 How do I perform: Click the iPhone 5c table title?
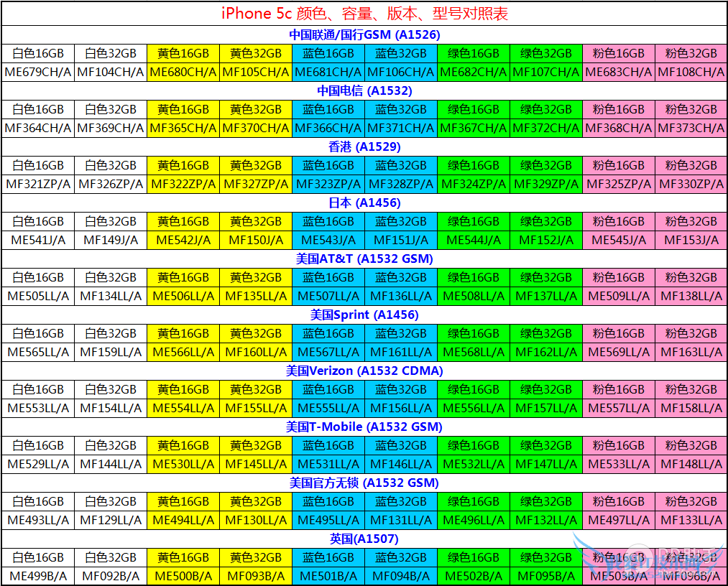click(x=364, y=14)
